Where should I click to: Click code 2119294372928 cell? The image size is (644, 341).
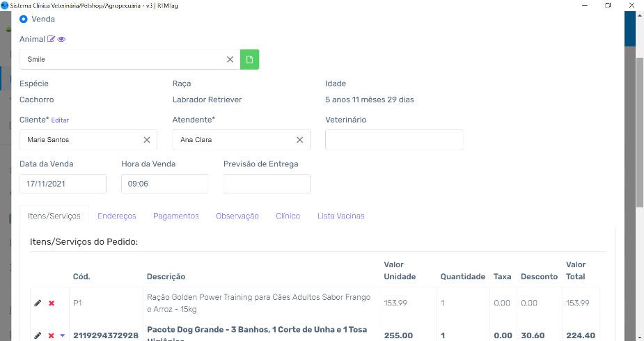pos(106,335)
